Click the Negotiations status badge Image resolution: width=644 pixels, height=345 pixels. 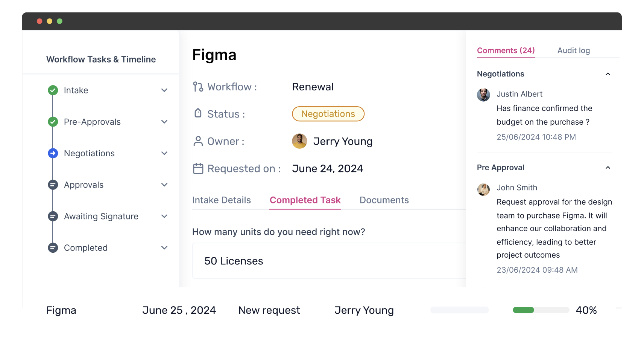pos(328,114)
